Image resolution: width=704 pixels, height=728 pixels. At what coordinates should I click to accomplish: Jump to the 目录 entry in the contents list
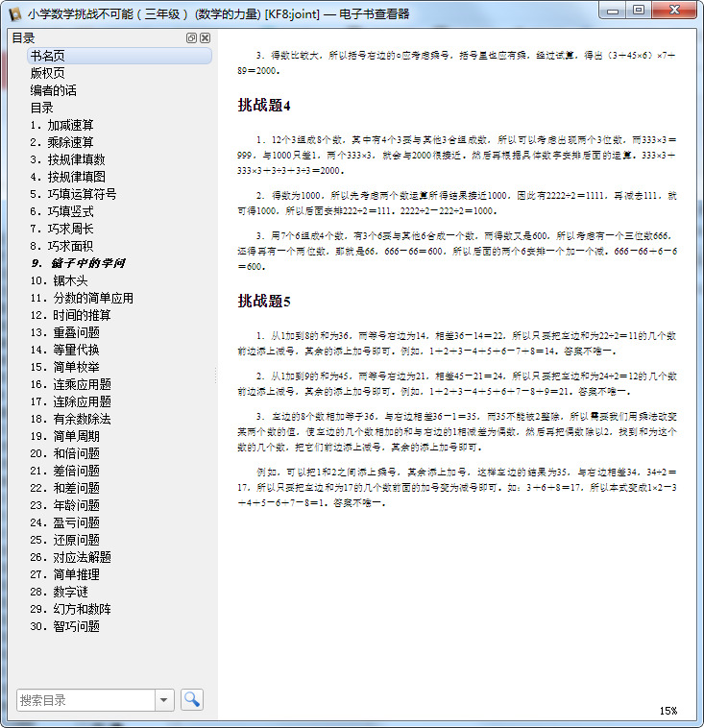point(42,108)
